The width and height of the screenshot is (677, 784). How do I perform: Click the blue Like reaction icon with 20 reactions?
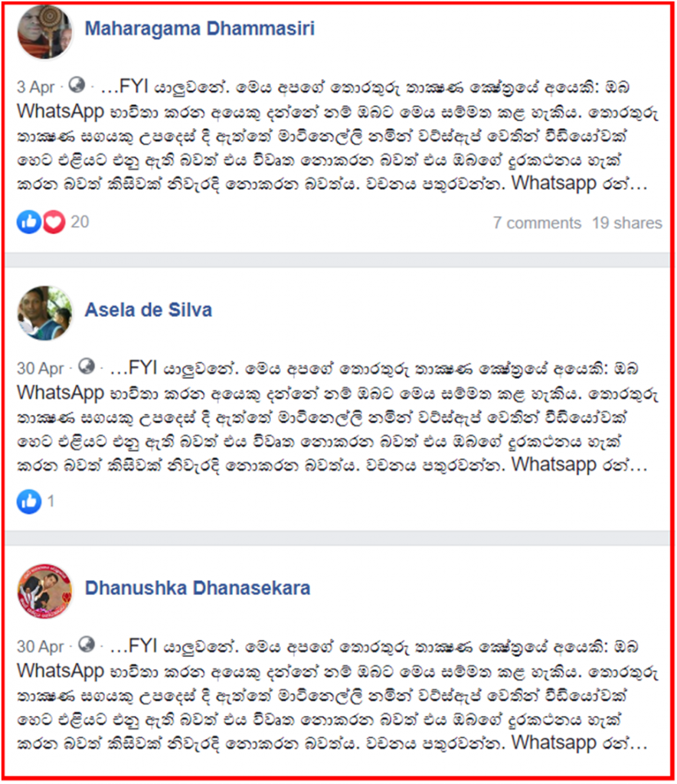point(29,221)
